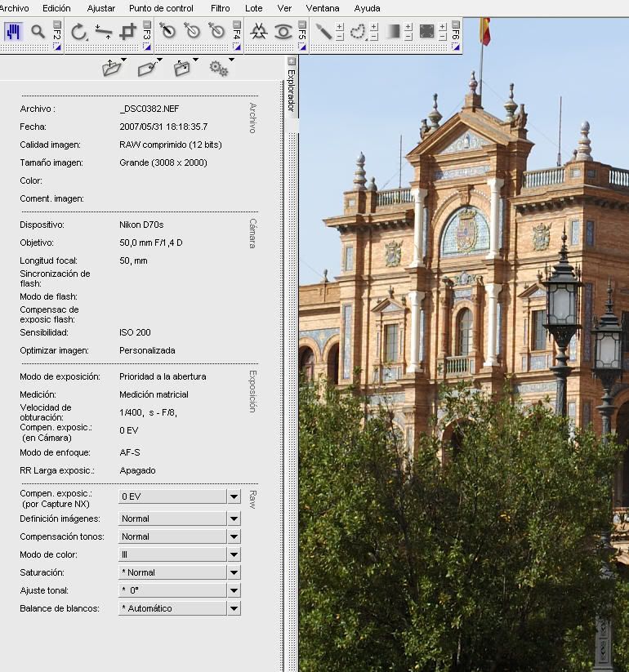
Task: Click the vertical Explorador panel tab
Action: tap(291, 91)
